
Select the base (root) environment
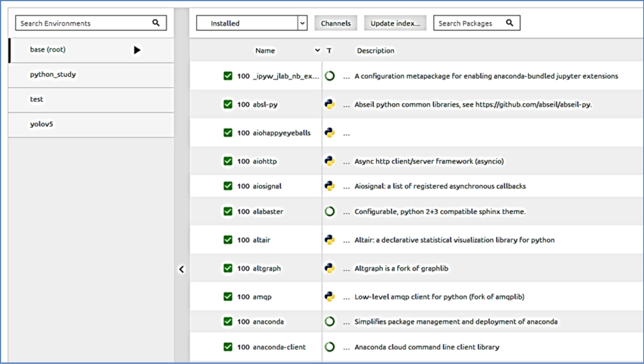(x=91, y=50)
